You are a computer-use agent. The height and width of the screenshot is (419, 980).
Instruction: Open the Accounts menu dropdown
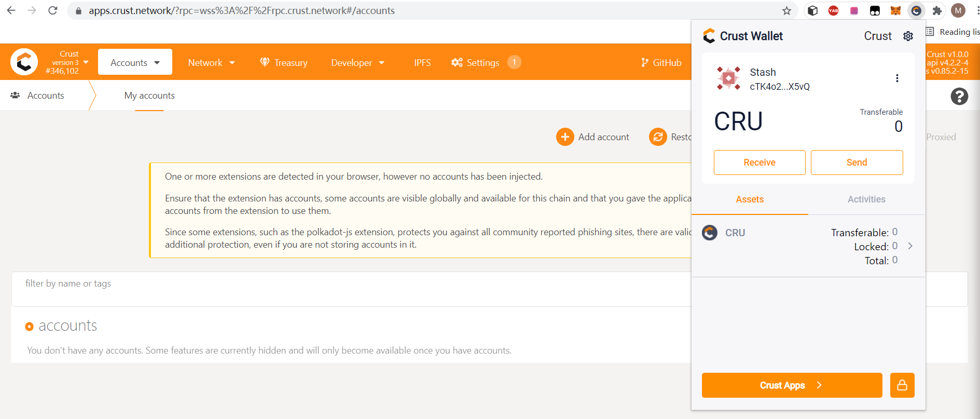[x=135, y=62]
